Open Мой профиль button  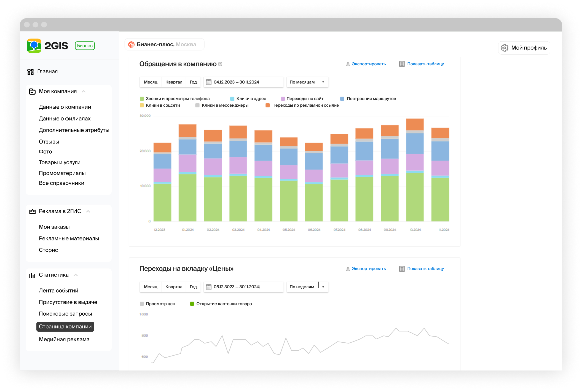(524, 48)
